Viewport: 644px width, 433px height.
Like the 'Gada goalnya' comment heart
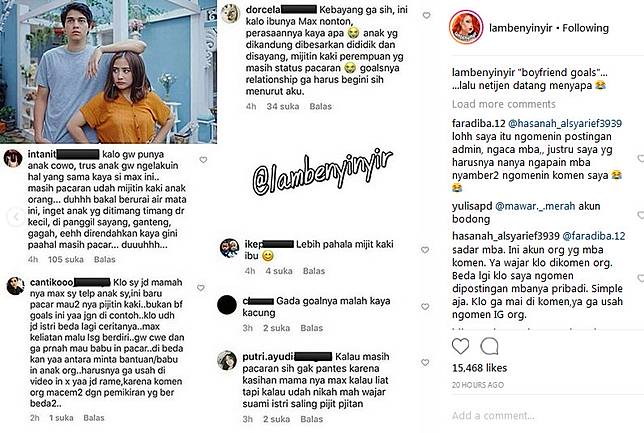coord(426,306)
